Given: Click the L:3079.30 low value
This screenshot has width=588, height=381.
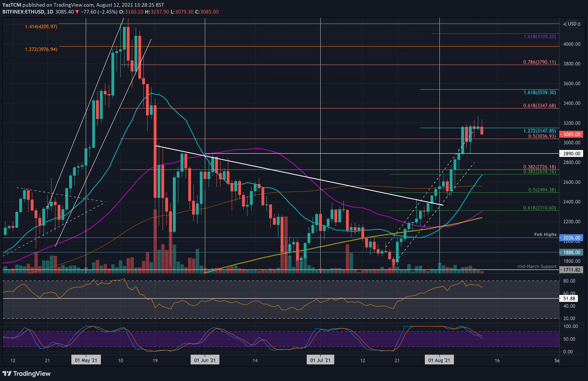Looking at the screenshot, I should click(x=182, y=12).
